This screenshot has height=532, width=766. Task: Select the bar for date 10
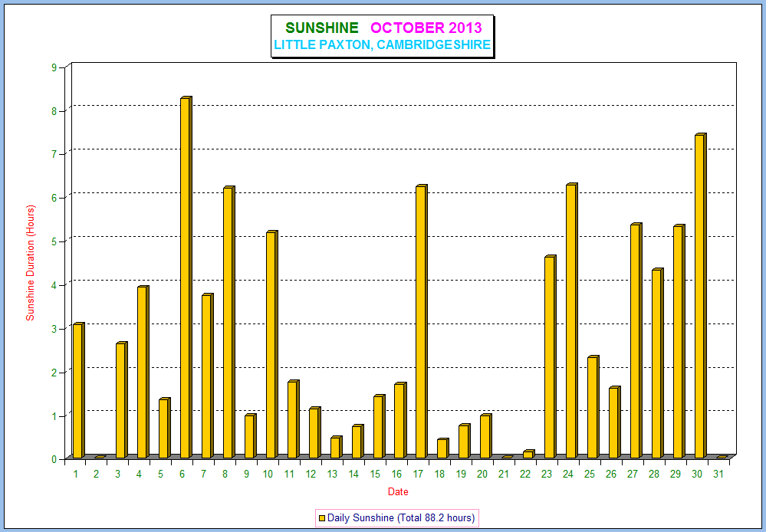pyautogui.click(x=272, y=344)
